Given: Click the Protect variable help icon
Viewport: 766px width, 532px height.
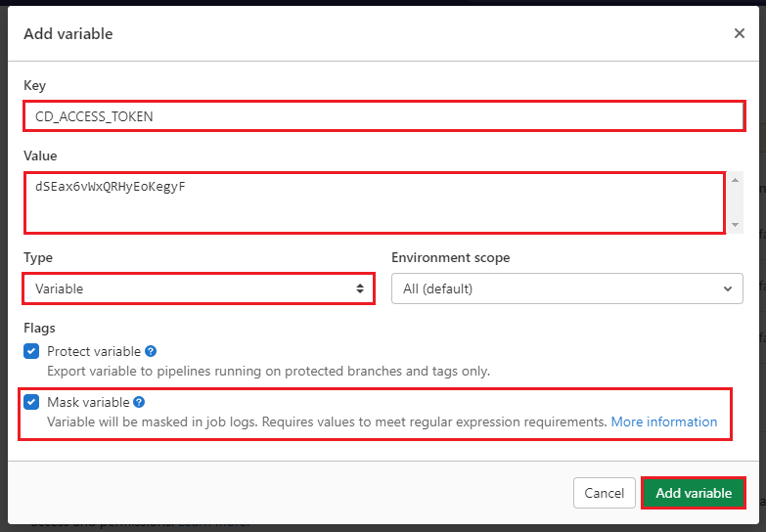Looking at the screenshot, I should pos(151,351).
